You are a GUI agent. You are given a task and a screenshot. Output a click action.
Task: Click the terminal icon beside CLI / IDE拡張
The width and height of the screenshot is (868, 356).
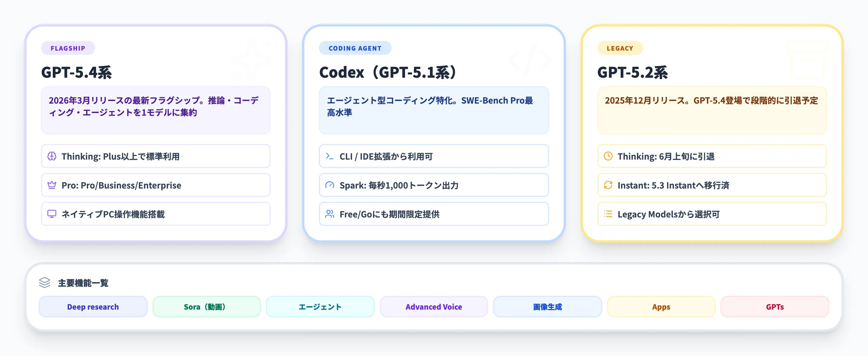tap(330, 156)
